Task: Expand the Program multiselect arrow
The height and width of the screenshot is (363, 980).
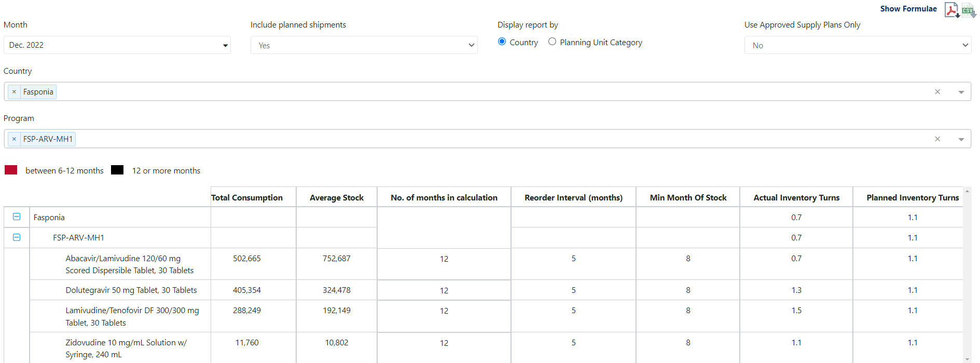Action: click(961, 139)
